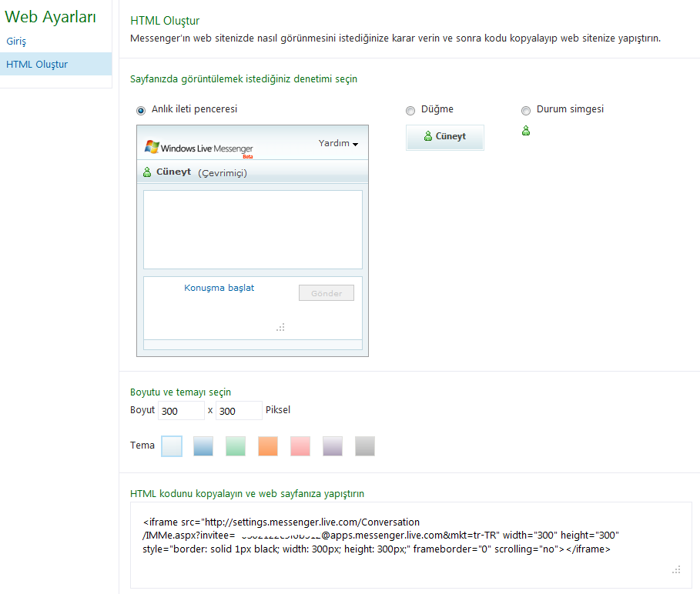The width and height of the screenshot is (700, 594).
Task: Choose the pink theme swatch
Action: coord(300,446)
